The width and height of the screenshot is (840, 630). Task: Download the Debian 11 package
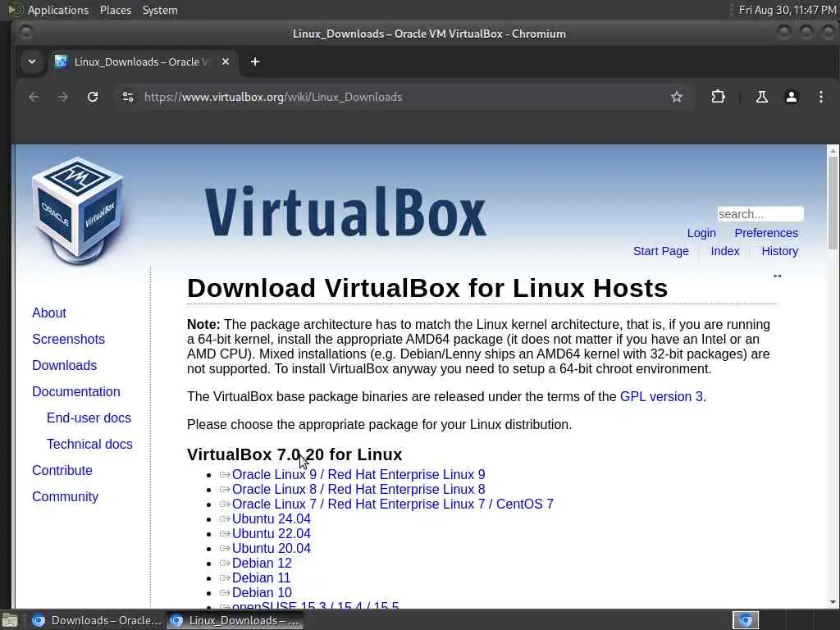click(x=262, y=577)
